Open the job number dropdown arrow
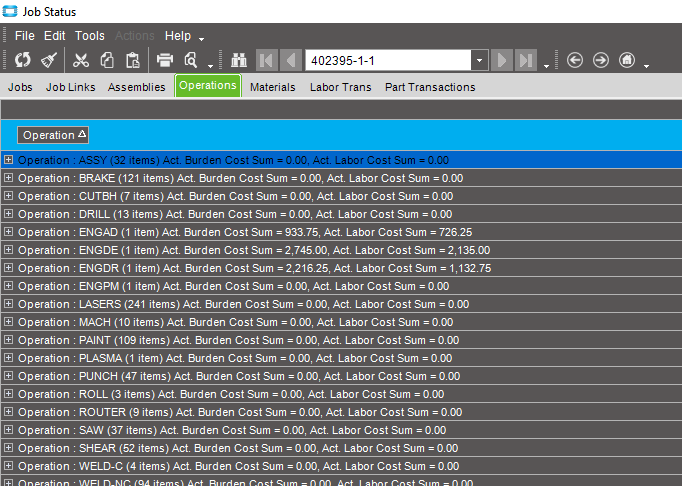 click(479, 60)
